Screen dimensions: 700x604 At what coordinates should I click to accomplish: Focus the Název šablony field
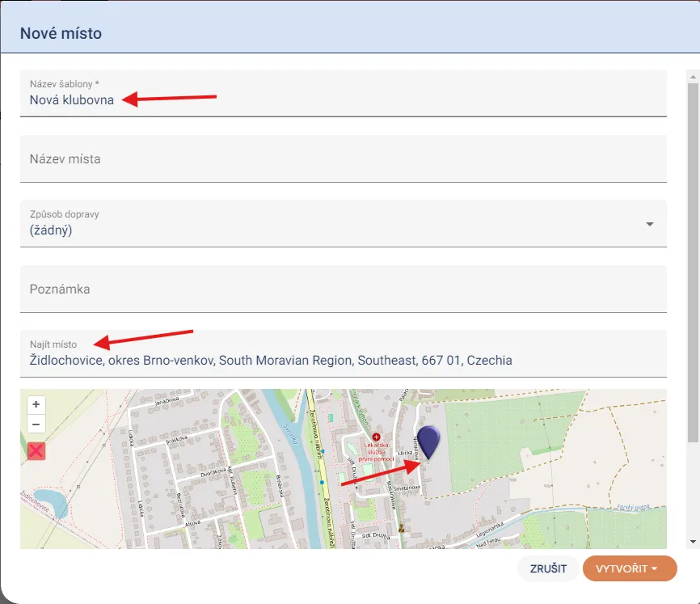tap(344, 93)
